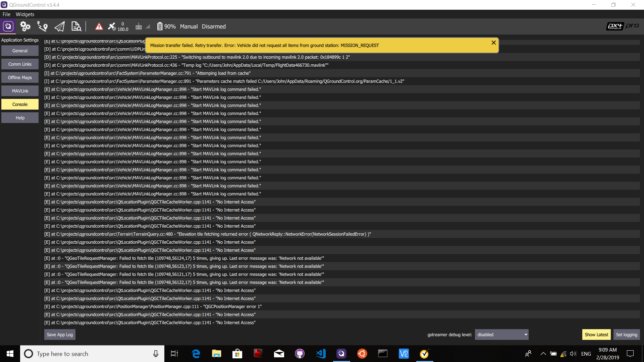Click the vehicle messages warning triangle
The height and width of the screenshot is (362, 644).
click(x=99, y=26)
